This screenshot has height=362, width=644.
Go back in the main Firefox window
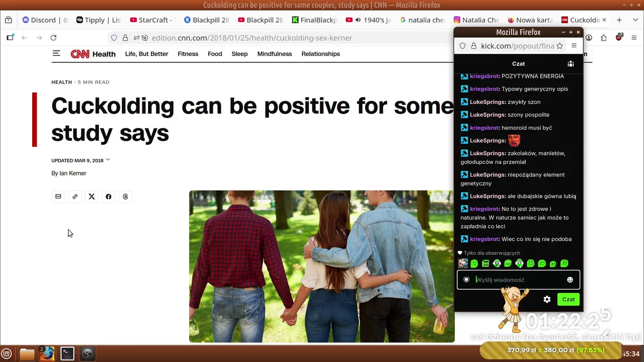(24, 38)
